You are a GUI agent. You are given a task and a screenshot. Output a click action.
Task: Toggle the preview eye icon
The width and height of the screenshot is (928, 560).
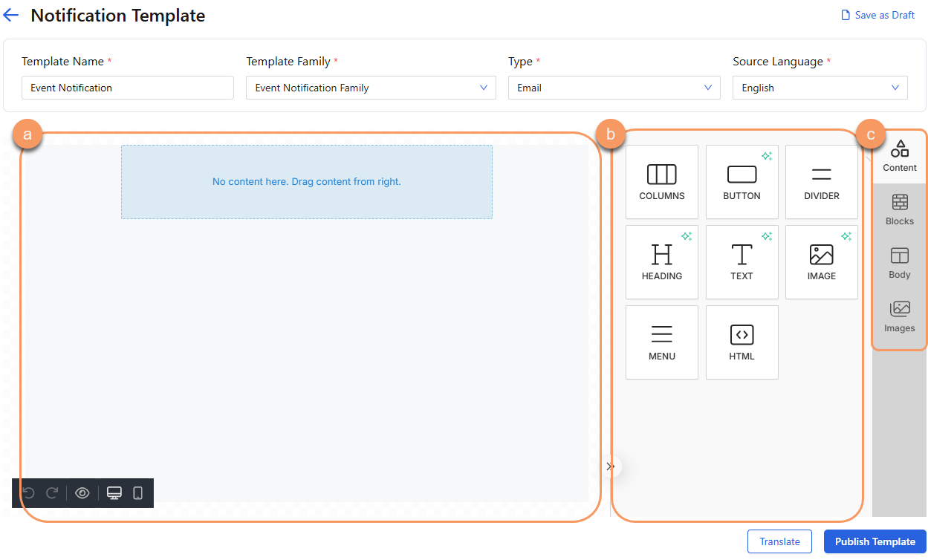[x=82, y=492]
